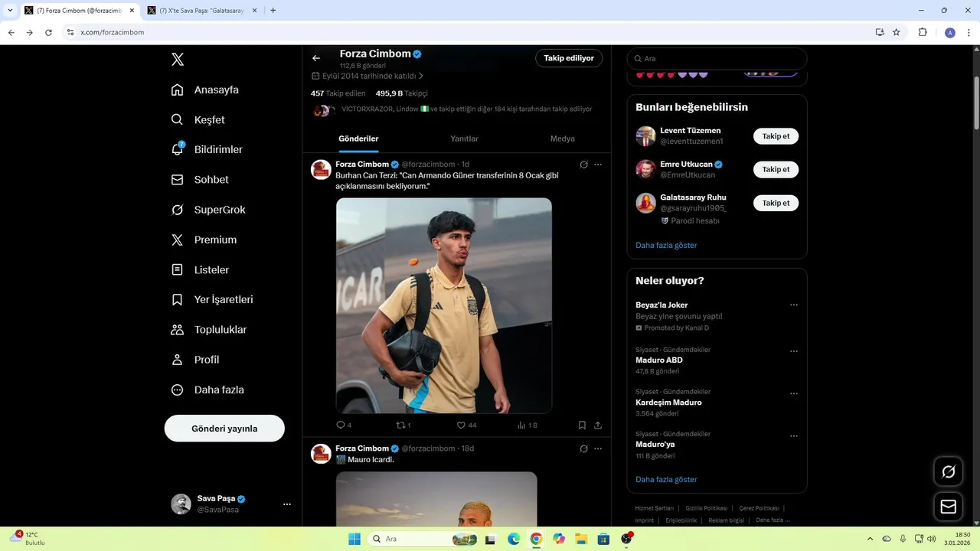Open Windows Start menu
Screen dimensions: 980x551
(x=354, y=539)
